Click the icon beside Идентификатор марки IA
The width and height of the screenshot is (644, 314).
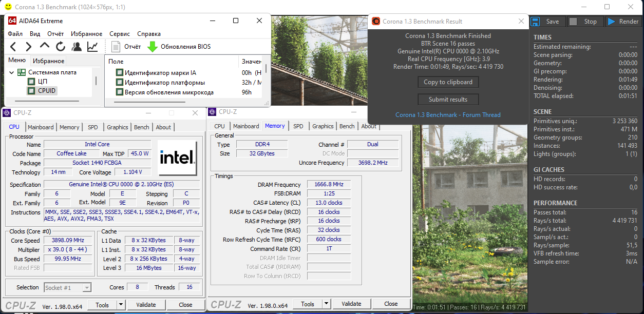point(120,73)
